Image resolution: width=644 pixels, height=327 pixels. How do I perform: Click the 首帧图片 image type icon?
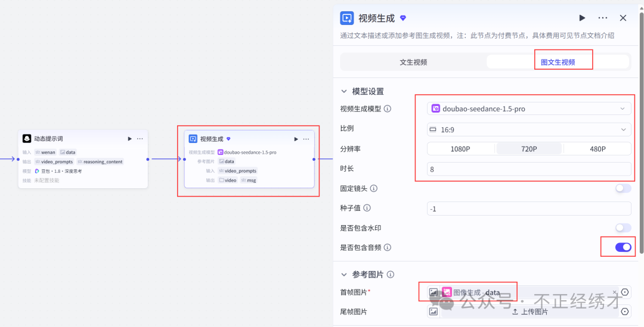[434, 292]
